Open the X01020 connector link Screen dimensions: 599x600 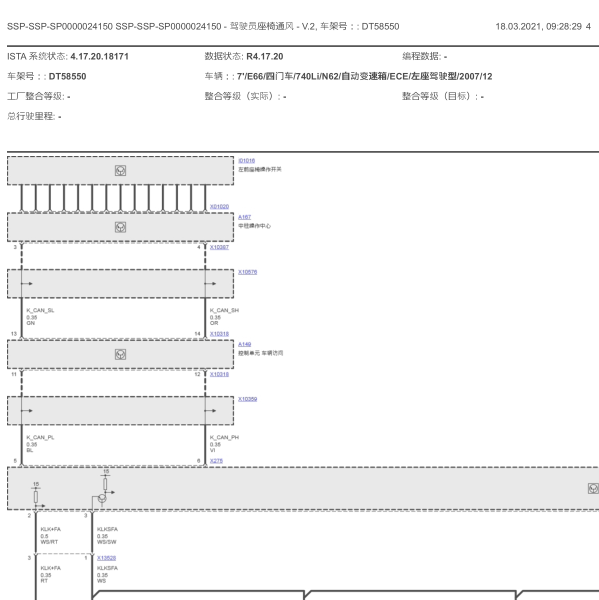[x=219, y=207]
